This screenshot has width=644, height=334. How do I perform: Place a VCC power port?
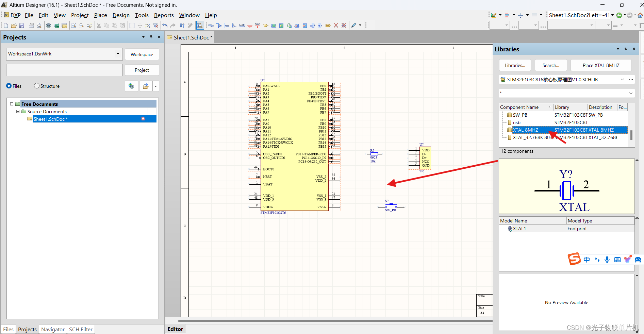pos(258,26)
